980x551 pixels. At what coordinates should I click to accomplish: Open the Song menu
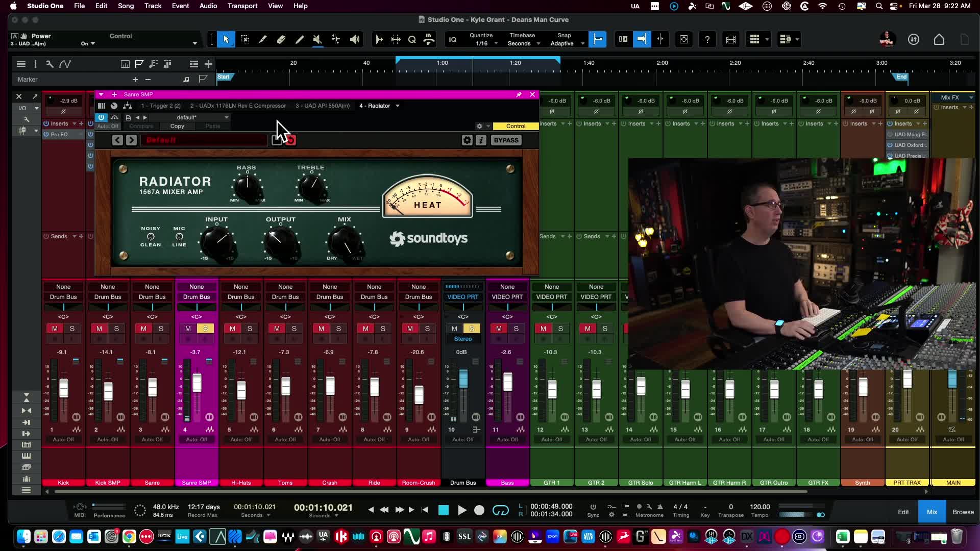coord(126,6)
